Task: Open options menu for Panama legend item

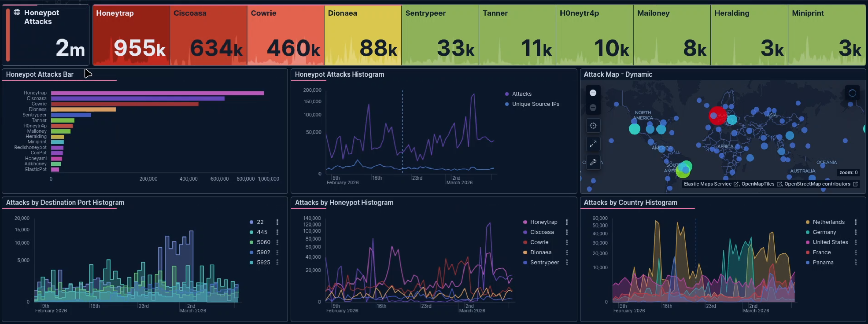Action: click(855, 263)
